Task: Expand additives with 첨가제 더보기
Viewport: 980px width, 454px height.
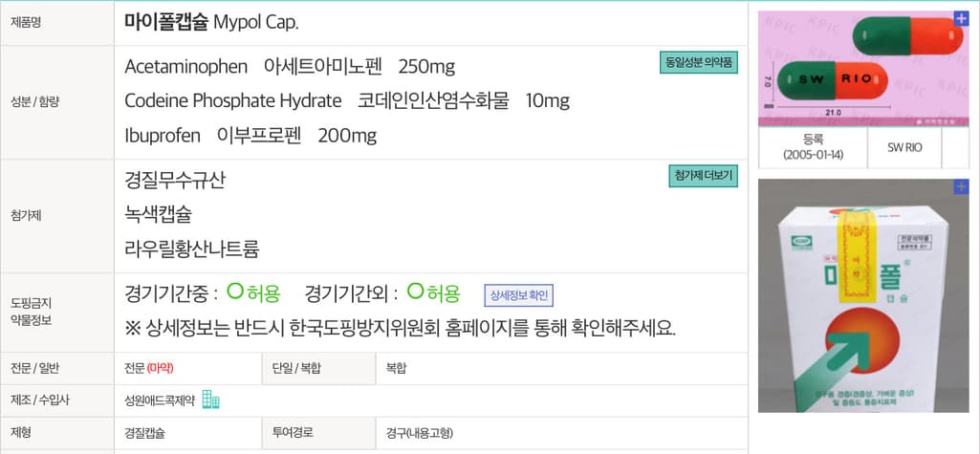Action: click(703, 176)
